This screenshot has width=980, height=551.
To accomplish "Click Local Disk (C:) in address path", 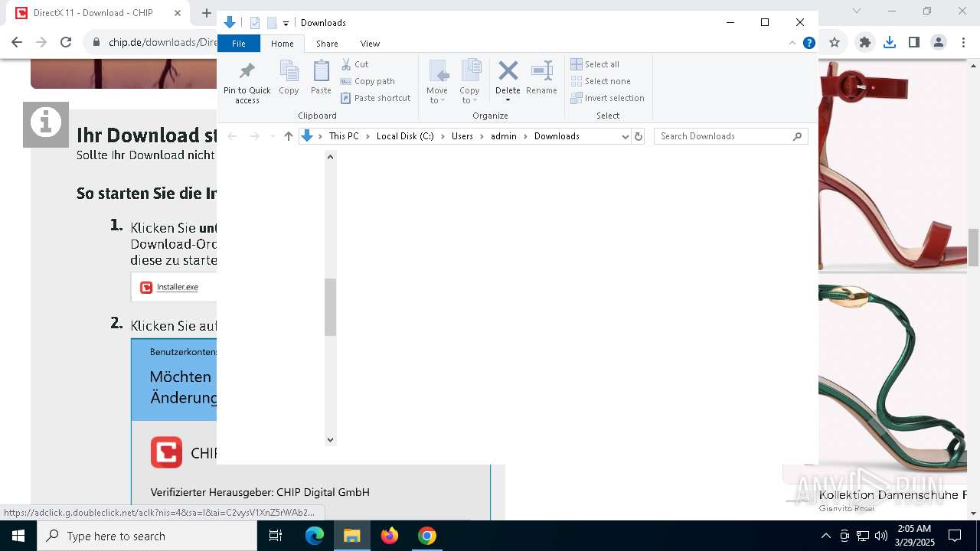I will point(405,136).
